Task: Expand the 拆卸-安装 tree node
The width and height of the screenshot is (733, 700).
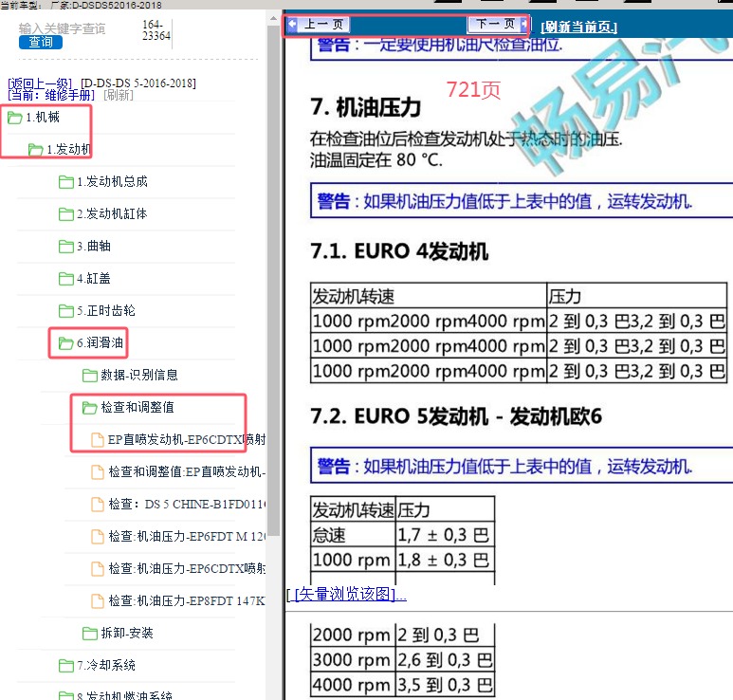Action: coord(127,634)
